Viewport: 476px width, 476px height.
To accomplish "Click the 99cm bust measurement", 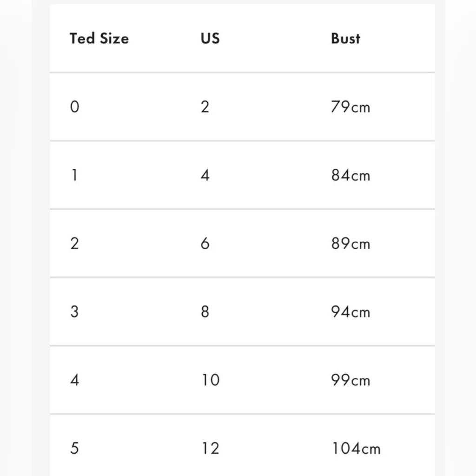I will click(x=350, y=380).
